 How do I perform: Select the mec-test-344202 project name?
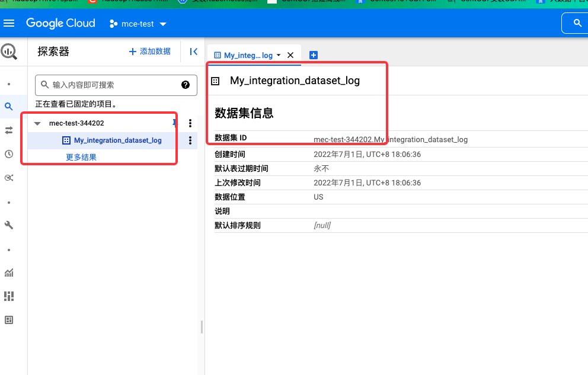pyautogui.click(x=76, y=123)
